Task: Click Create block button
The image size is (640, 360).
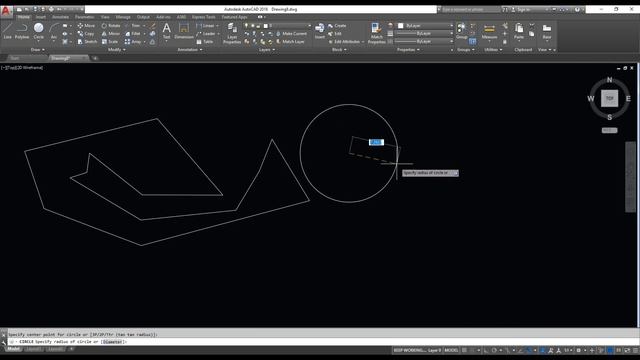Action: click(337, 25)
